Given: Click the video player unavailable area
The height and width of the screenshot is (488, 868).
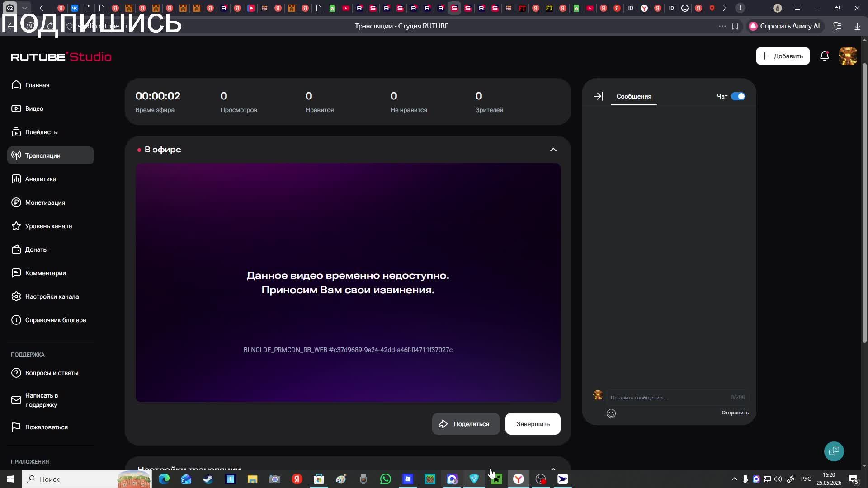Looking at the screenshot, I should 348,282.
